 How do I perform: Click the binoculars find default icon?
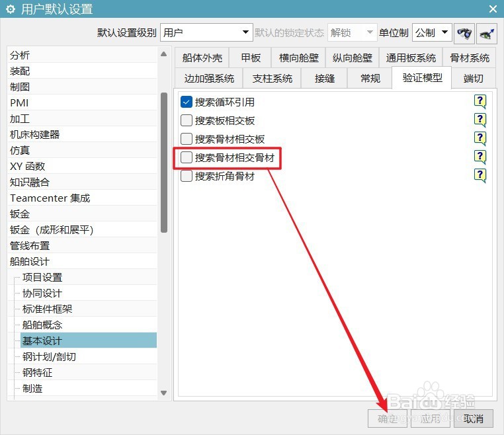464,33
